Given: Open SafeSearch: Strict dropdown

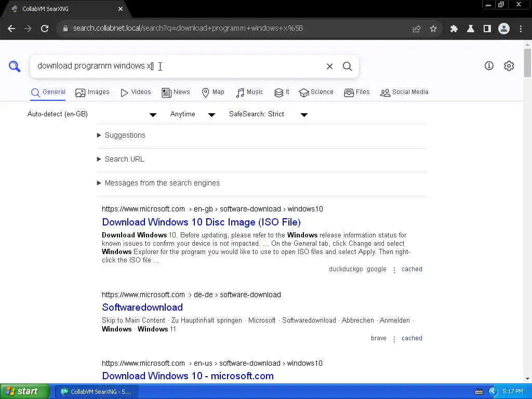Looking at the screenshot, I should click(269, 114).
